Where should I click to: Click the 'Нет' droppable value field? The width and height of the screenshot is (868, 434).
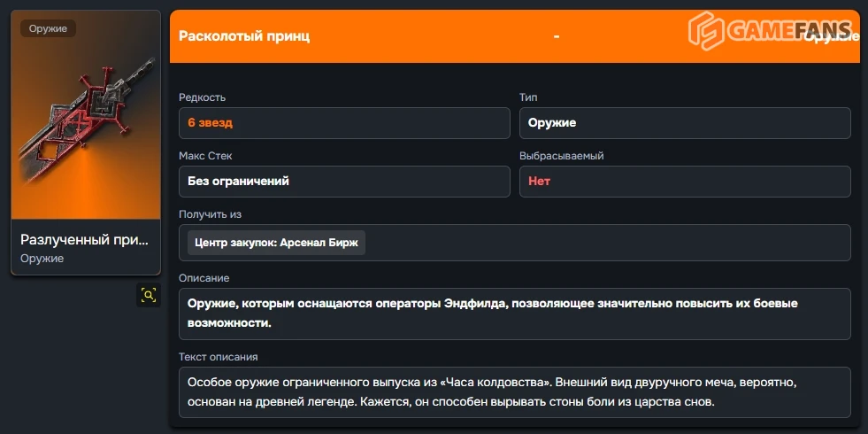(x=684, y=182)
